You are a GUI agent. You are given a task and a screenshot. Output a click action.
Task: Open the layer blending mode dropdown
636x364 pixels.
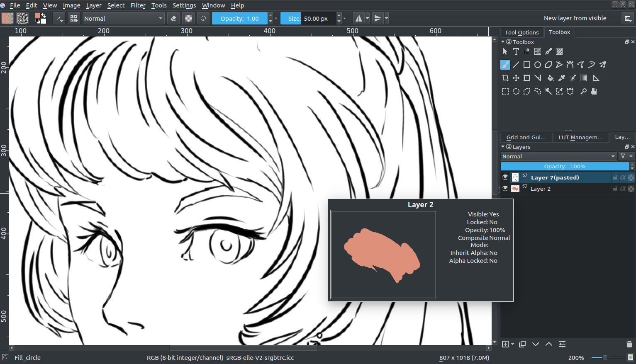pyautogui.click(x=558, y=156)
